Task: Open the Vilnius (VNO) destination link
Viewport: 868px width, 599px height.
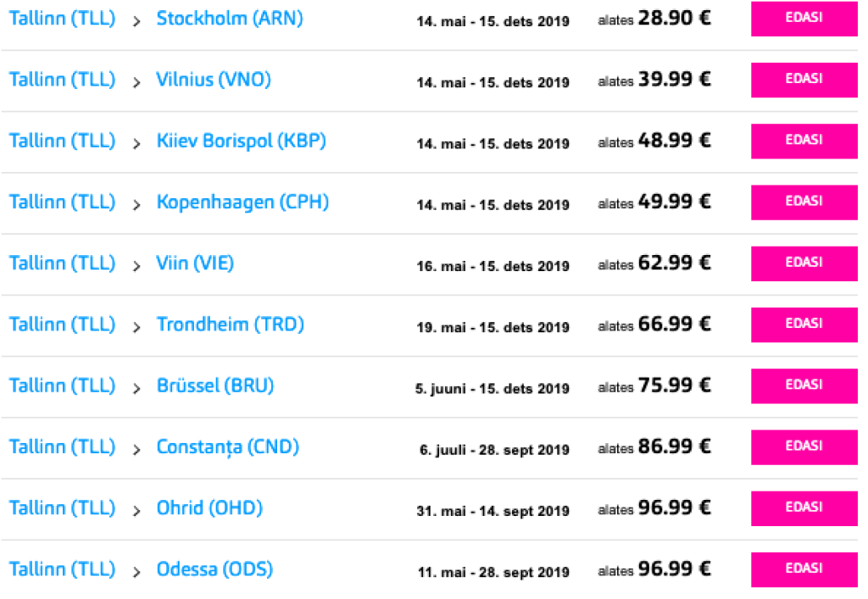Action: point(214,80)
